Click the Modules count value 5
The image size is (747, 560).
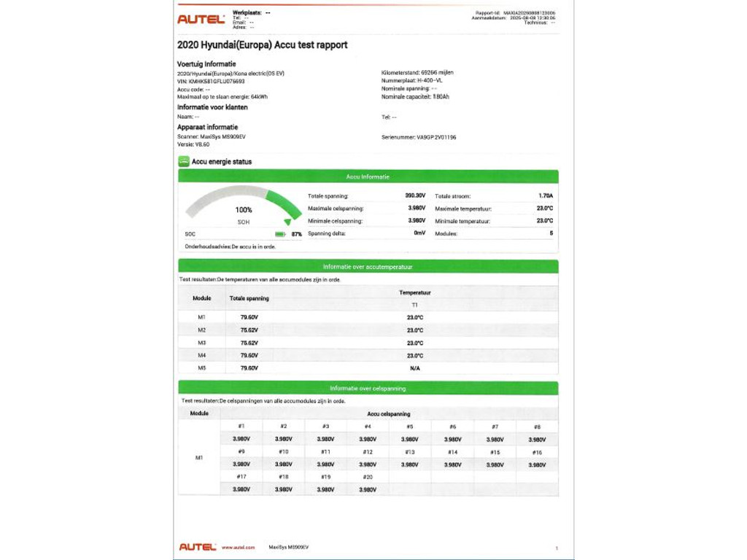coord(551,233)
